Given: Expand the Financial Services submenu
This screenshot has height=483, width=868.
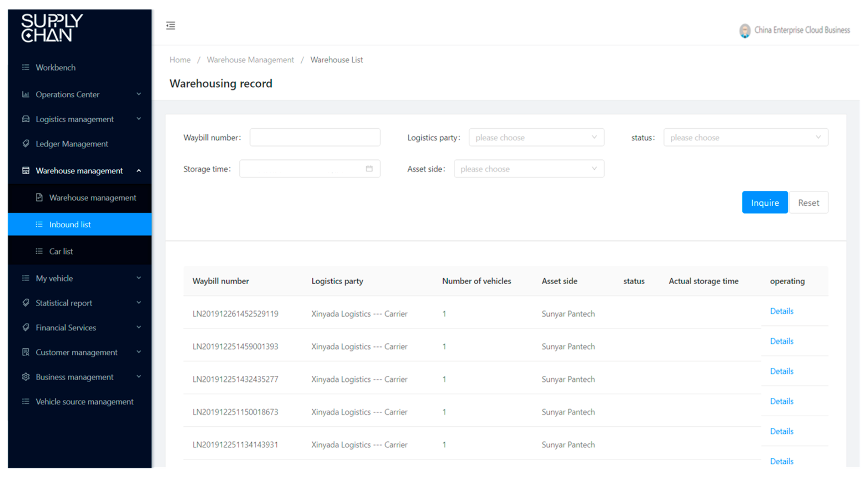Looking at the screenshot, I should tap(139, 327).
